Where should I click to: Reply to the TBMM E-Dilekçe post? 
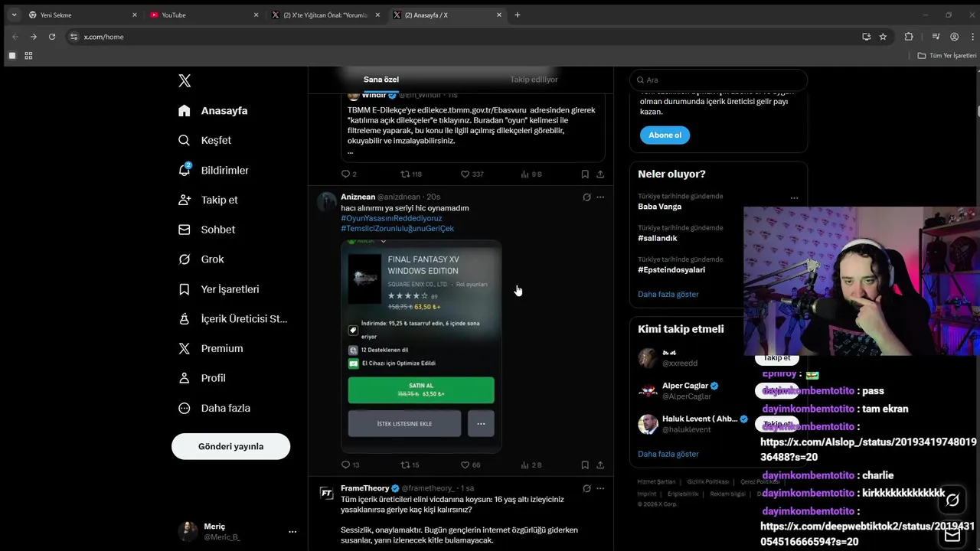[349, 174]
